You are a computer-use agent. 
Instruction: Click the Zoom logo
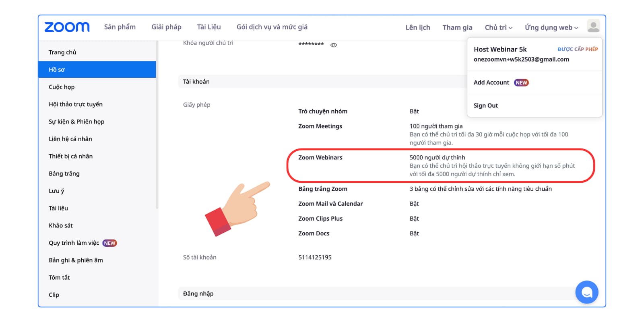67,27
